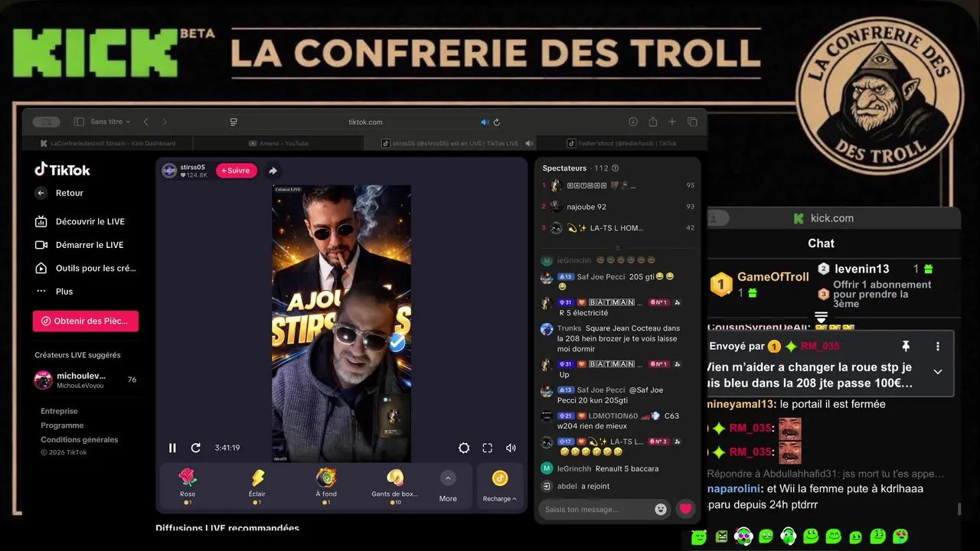
Task: Send the Gants de boxe gift
Action: (395, 486)
